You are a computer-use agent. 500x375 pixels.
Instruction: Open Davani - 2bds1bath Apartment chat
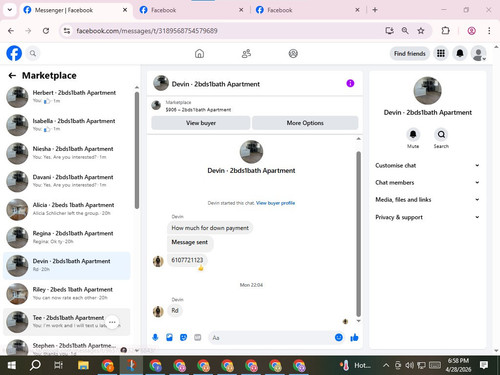click(67, 181)
